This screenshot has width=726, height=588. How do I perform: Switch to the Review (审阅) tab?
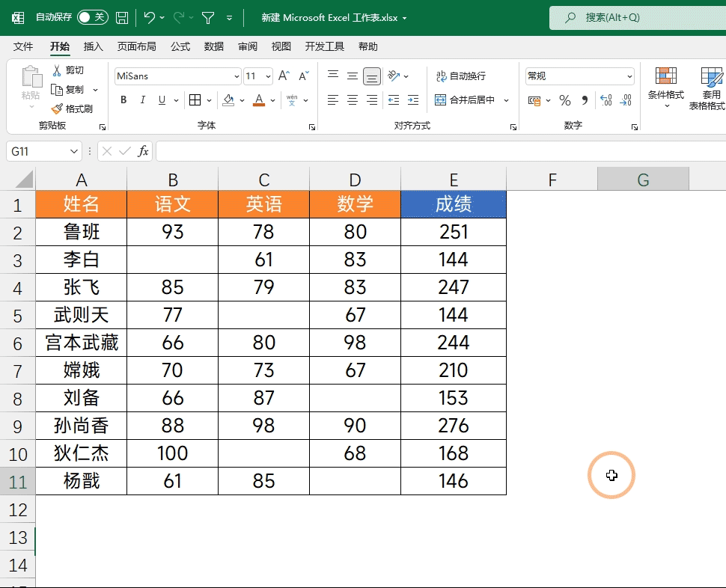point(248,46)
